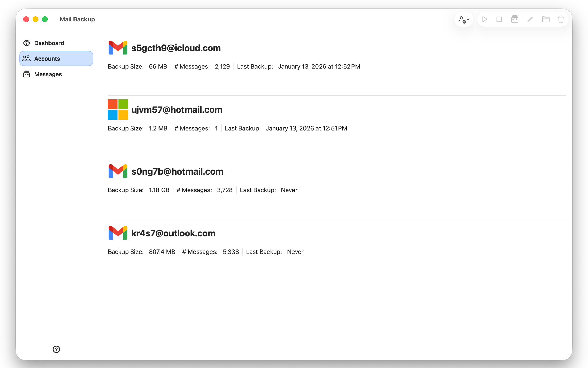Viewport: 588px width, 368px height.
Task: Click the Edit Account pencil icon
Action: 530,19
